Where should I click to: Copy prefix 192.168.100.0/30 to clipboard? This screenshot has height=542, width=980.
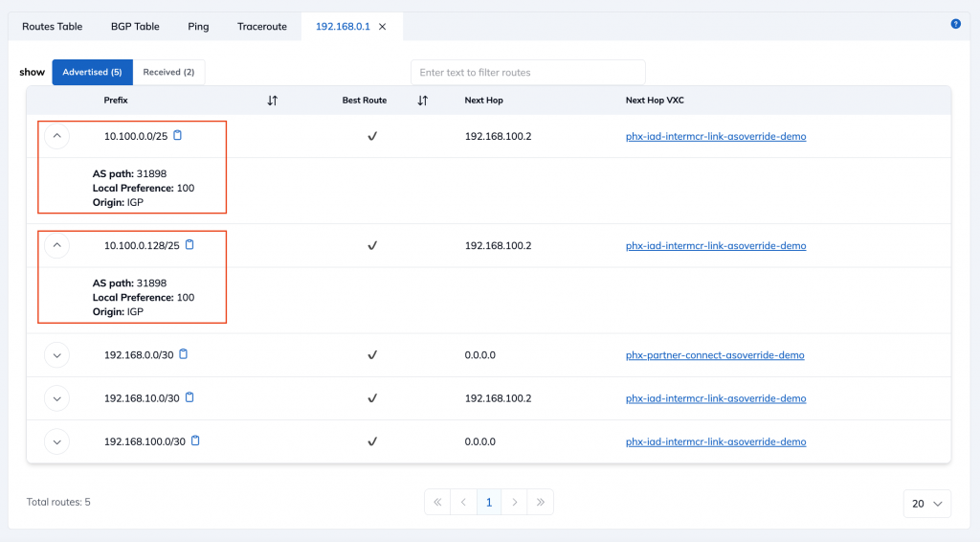click(x=195, y=440)
